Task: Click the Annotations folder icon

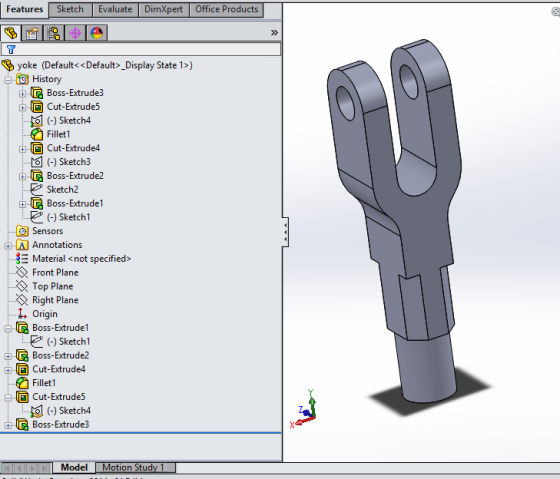Action: (22, 245)
